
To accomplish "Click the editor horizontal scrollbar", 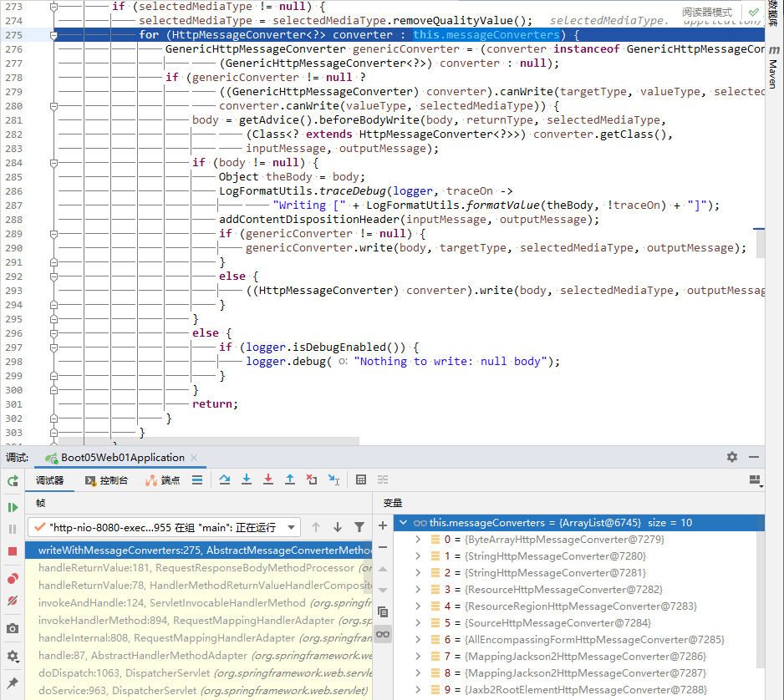I will click(x=209, y=441).
